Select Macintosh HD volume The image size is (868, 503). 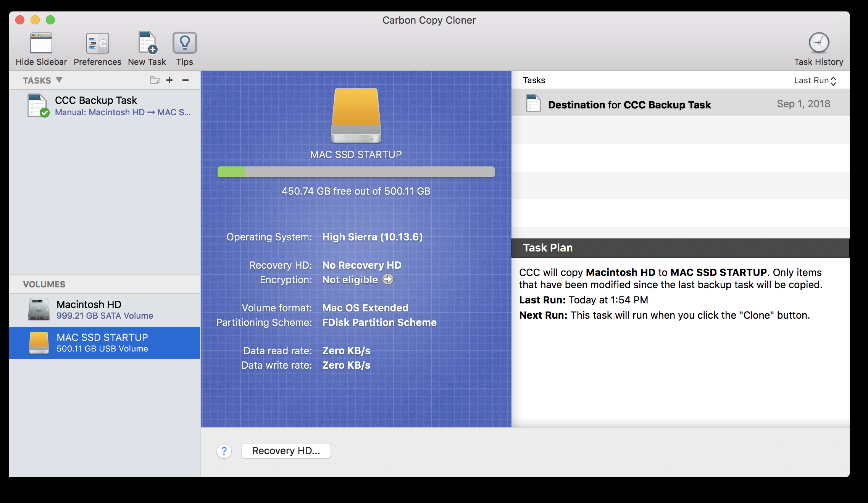pyautogui.click(x=105, y=310)
